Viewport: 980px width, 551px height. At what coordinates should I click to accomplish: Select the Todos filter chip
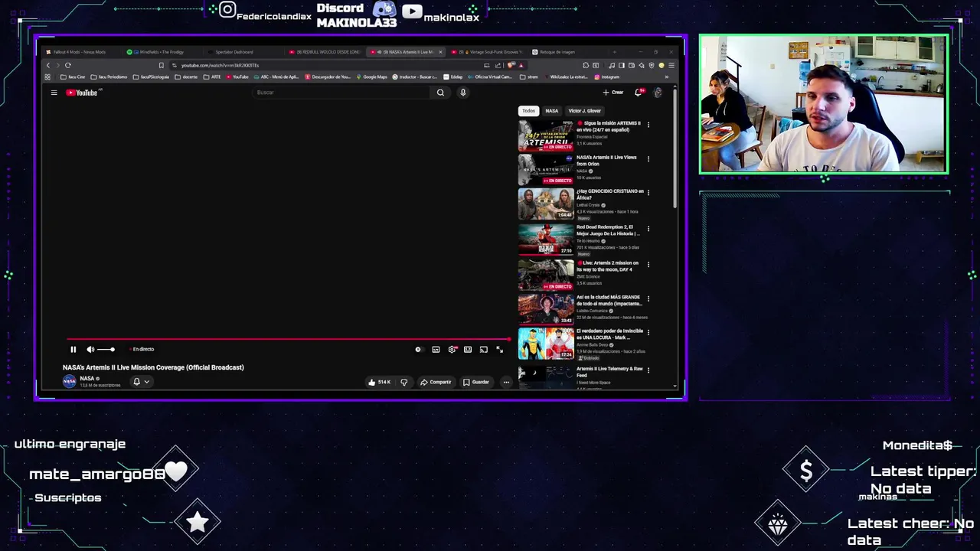point(529,111)
